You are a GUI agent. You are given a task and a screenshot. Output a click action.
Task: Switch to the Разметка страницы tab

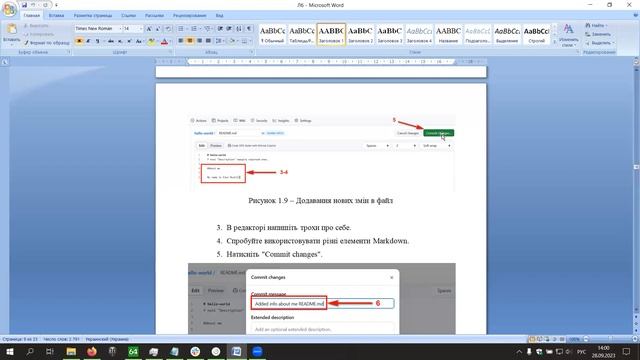pos(93,16)
